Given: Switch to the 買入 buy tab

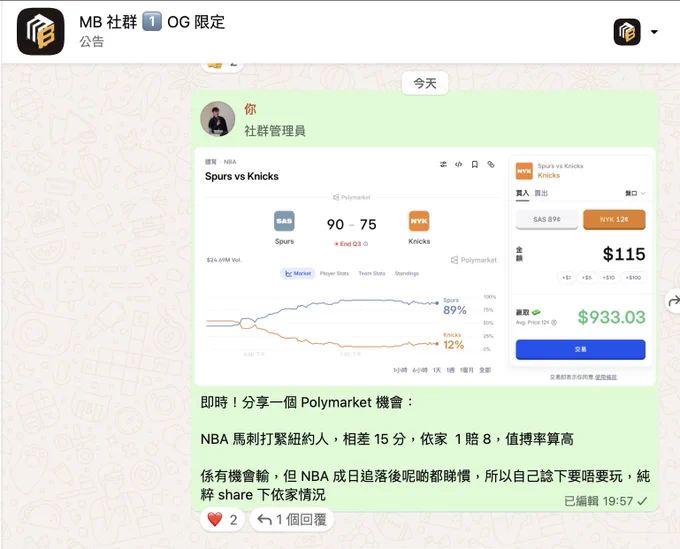Looking at the screenshot, I should (522, 193).
